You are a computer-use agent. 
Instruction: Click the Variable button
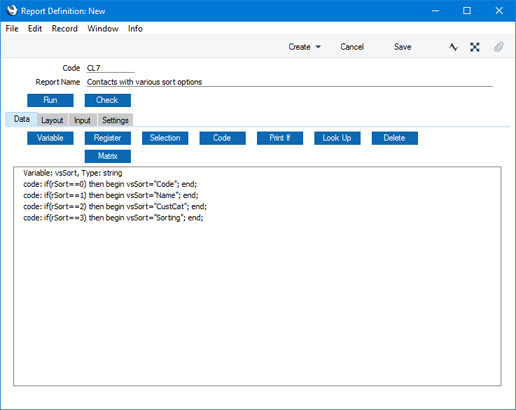pos(50,138)
